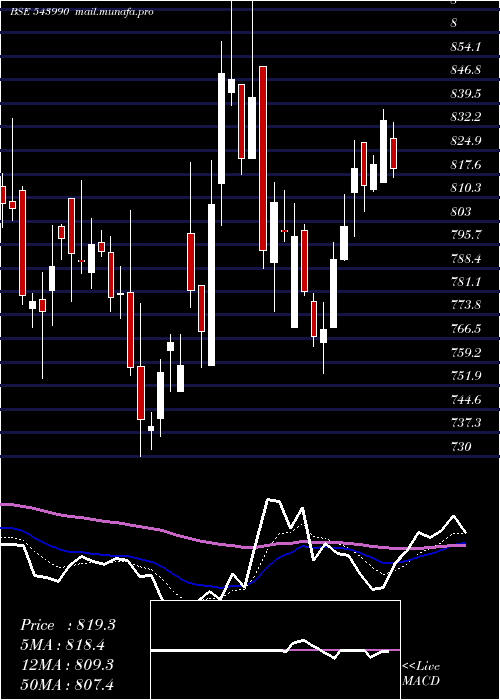Click the last red candlestick on the right
This screenshot has width=500, height=700.
click(393, 153)
